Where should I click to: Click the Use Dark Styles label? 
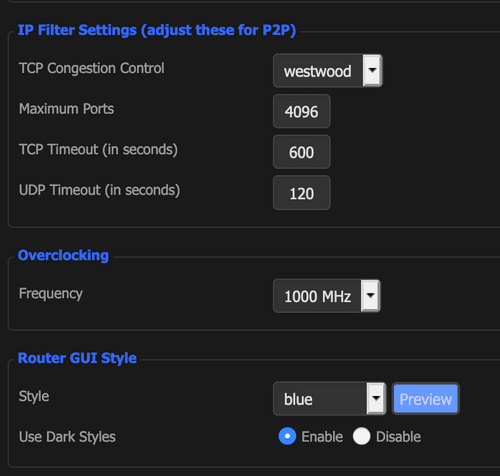[67, 437]
